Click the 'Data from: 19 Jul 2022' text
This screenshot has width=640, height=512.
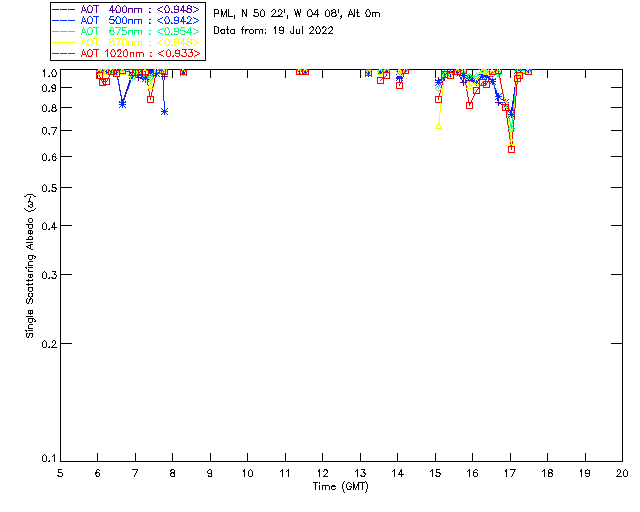pos(273,30)
